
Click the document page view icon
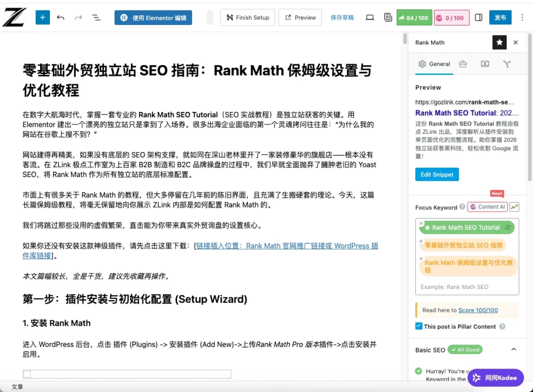coord(387,17)
